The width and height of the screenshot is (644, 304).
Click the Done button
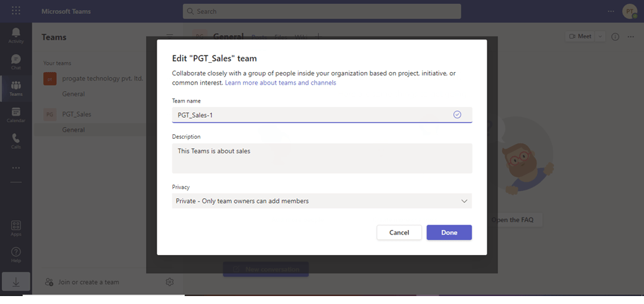[x=449, y=233]
